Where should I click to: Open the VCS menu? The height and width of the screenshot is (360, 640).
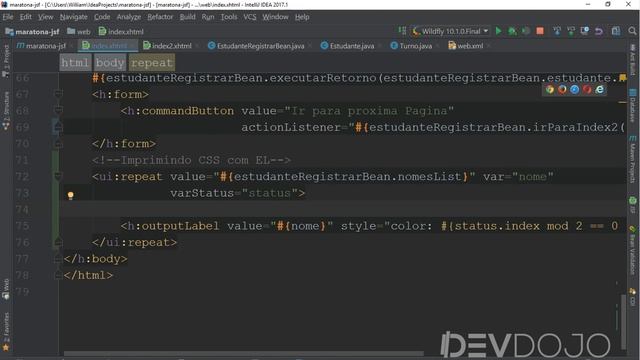(x=250, y=17)
